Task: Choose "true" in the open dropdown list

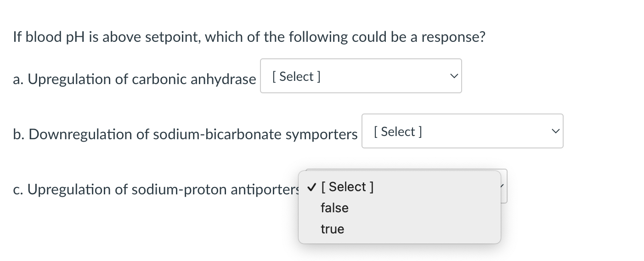Action: click(332, 229)
